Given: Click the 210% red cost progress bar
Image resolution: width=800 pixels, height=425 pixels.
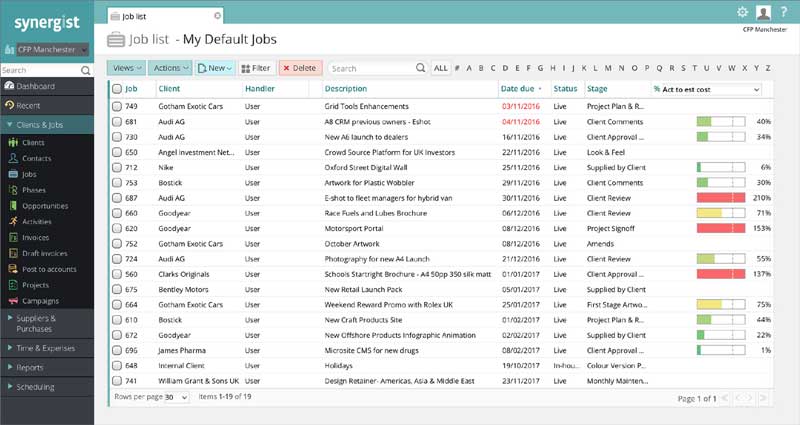Looking at the screenshot, I should [x=721, y=198].
